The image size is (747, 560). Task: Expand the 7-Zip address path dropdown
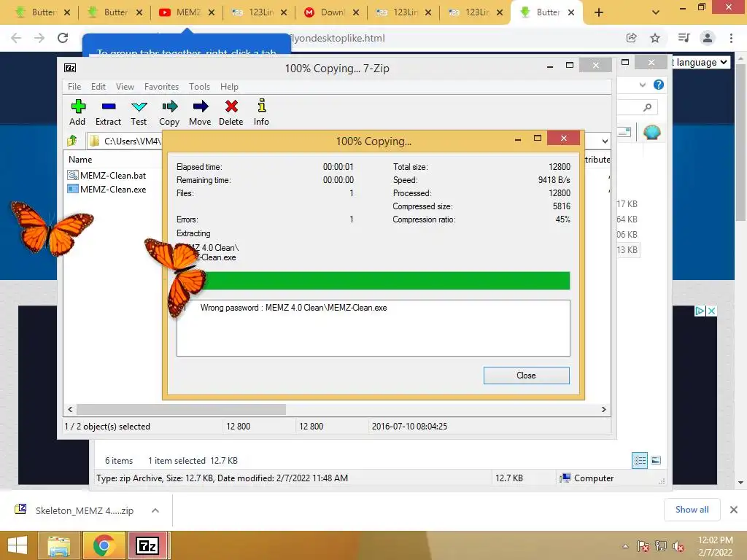[605, 141]
